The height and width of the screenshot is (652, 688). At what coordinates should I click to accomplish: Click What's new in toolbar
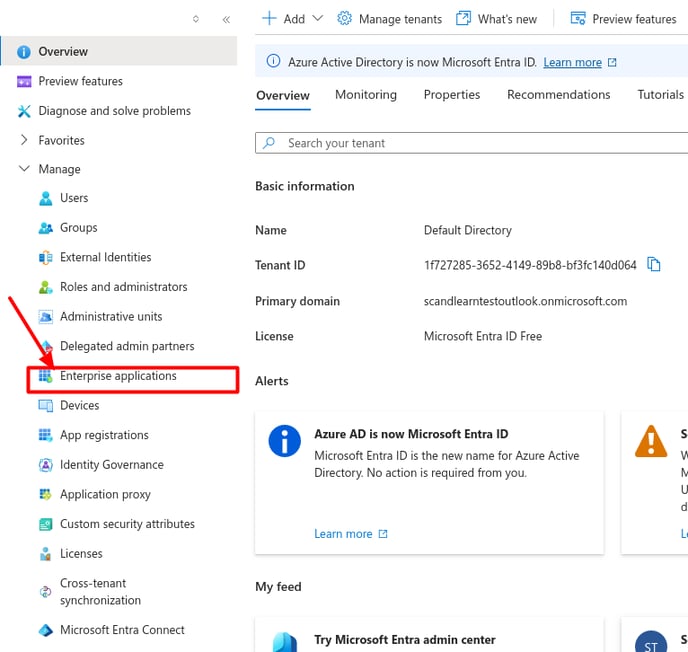[496, 19]
